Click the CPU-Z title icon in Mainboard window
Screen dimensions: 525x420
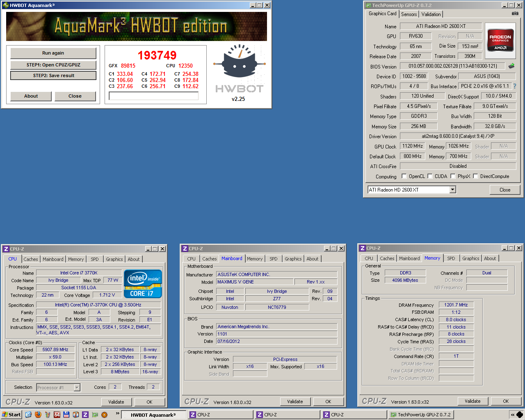coord(185,249)
